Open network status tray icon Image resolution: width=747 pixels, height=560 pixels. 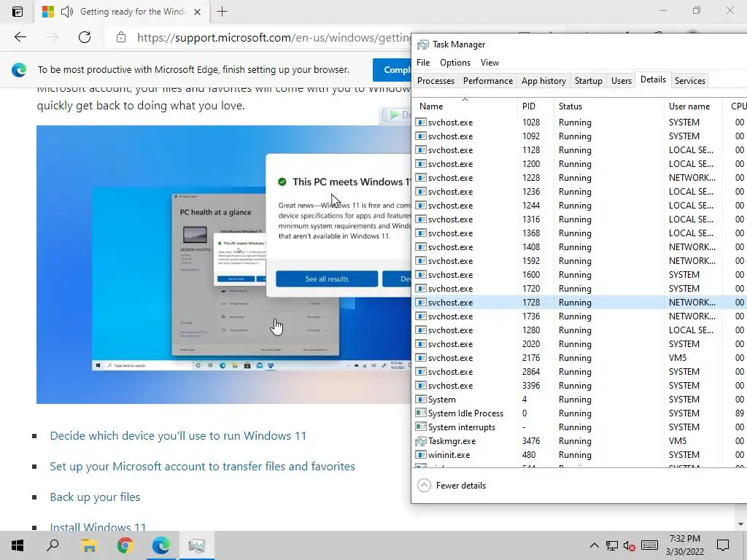point(612,545)
